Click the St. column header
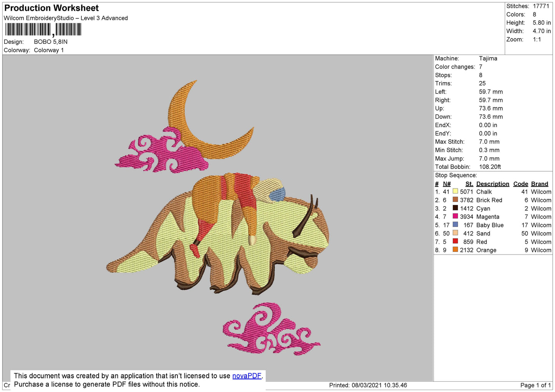The height and width of the screenshot is (392, 555). (x=469, y=184)
